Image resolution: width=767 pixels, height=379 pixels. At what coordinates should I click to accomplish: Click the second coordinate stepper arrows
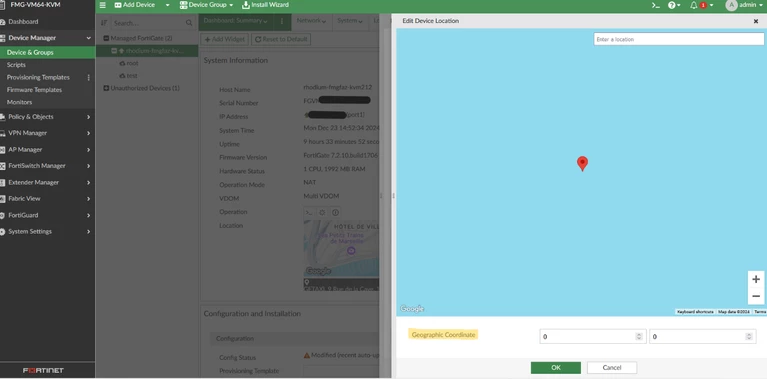[x=749, y=336]
